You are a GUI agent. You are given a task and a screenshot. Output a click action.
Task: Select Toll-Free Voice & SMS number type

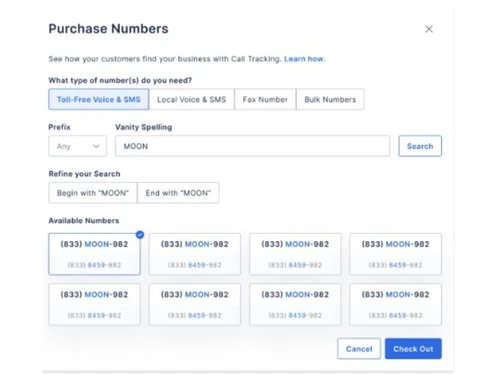tap(99, 99)
